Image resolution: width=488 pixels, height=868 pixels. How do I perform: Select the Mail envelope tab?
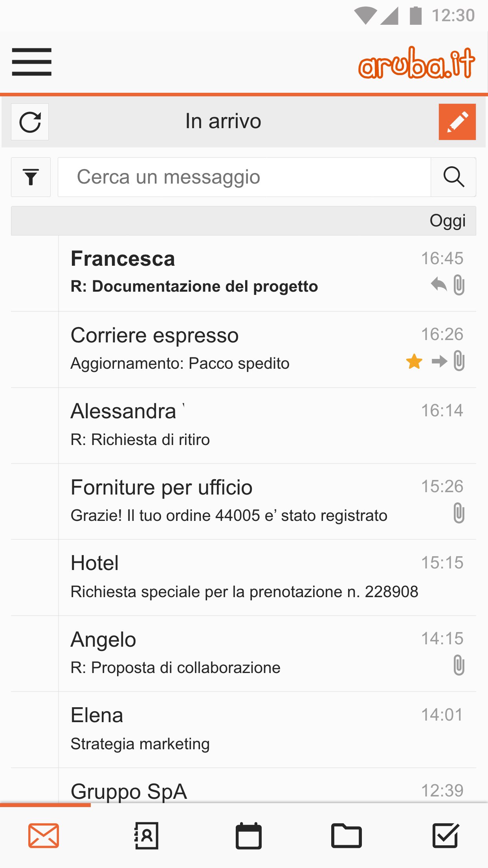coord(44,835)
